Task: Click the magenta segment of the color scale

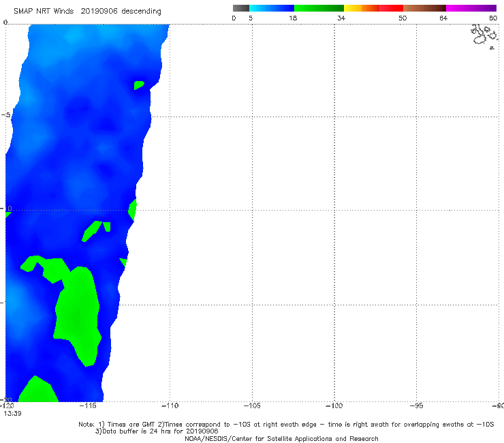Action: tap(471, 8)
